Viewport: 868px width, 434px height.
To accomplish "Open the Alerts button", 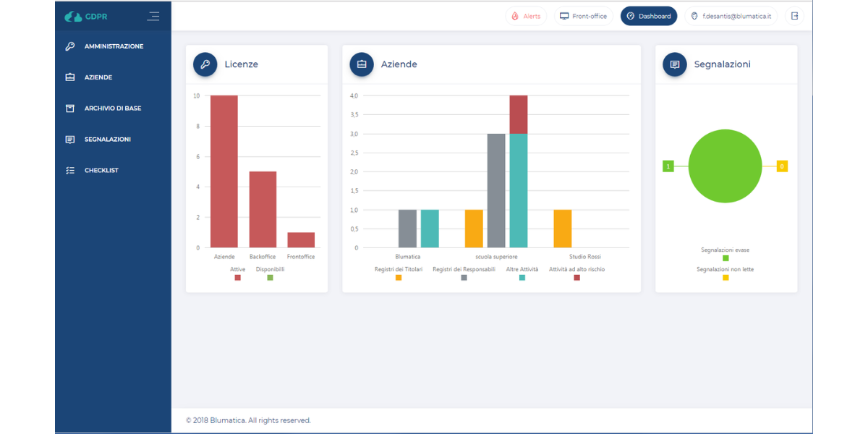I will [x=526, y=16].
